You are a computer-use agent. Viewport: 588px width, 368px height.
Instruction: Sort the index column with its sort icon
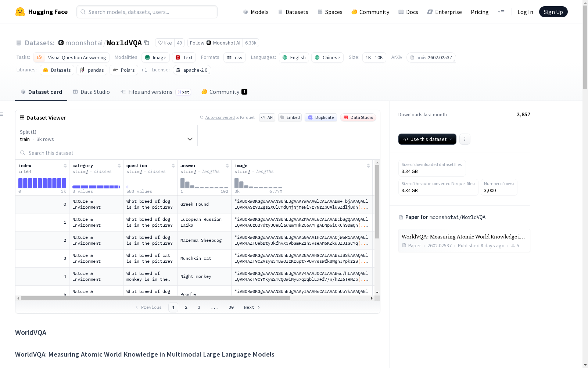coord(65,166)
